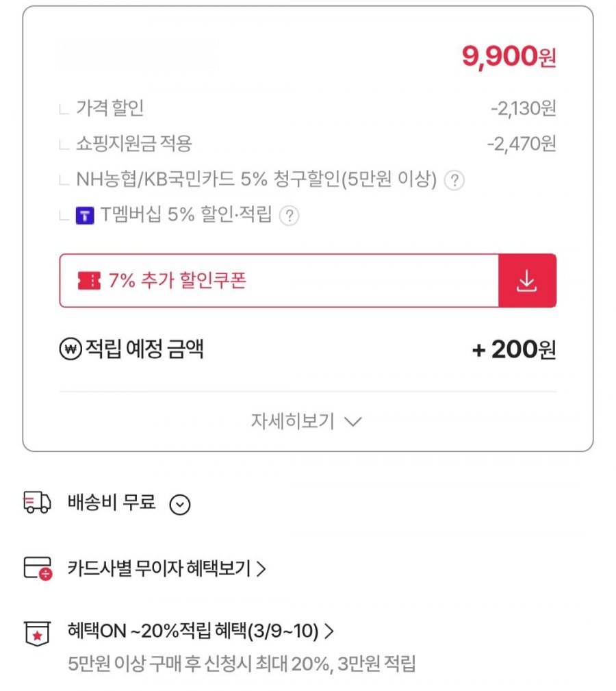Click the T멤버십 5% 할인·적립 text
Viewport: 616px width, 691px height.
186,216
